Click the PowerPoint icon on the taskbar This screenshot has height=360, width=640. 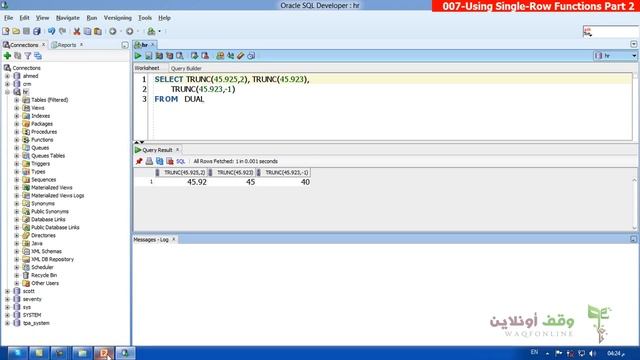point(104,353)
